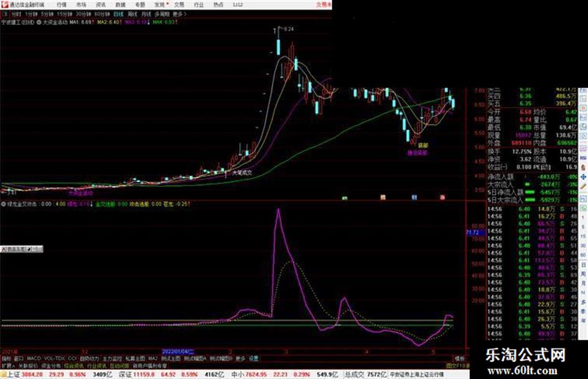The height and width of the screenshot is (379, 588).
Task: Click the 15 minute shortcut in right sidebar
Action: [x=583, y=236]
